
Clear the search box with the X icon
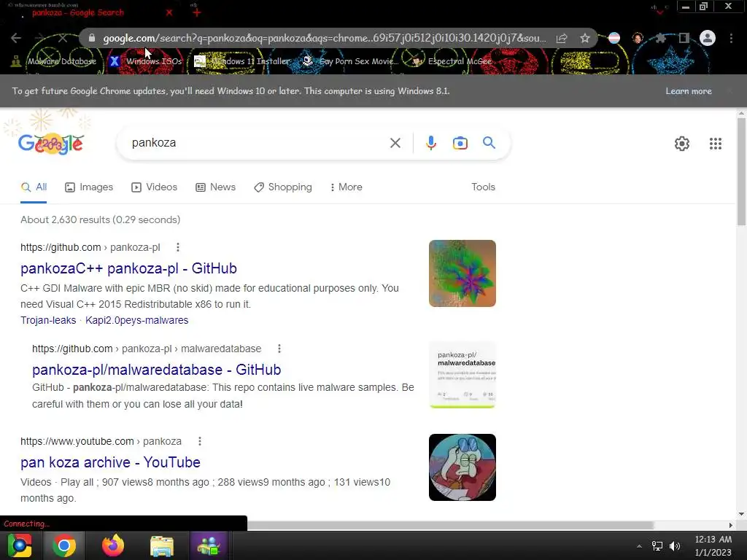coord(395,143)
